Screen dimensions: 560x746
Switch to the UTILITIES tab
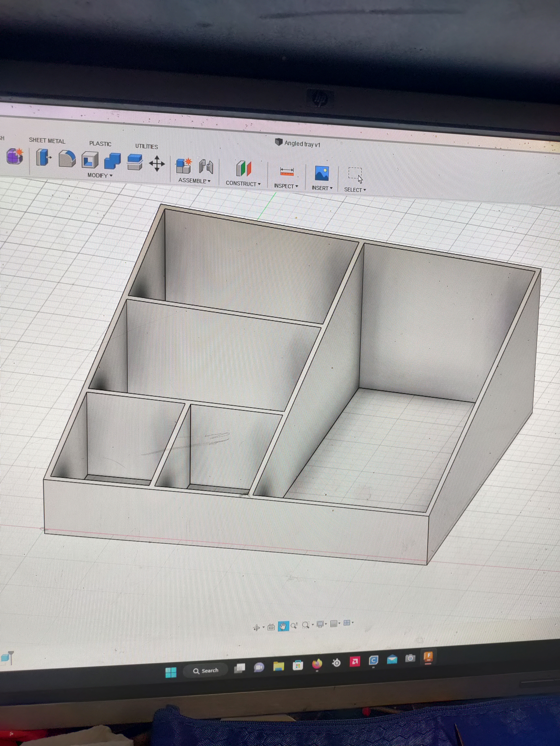(x=147, y=146)
